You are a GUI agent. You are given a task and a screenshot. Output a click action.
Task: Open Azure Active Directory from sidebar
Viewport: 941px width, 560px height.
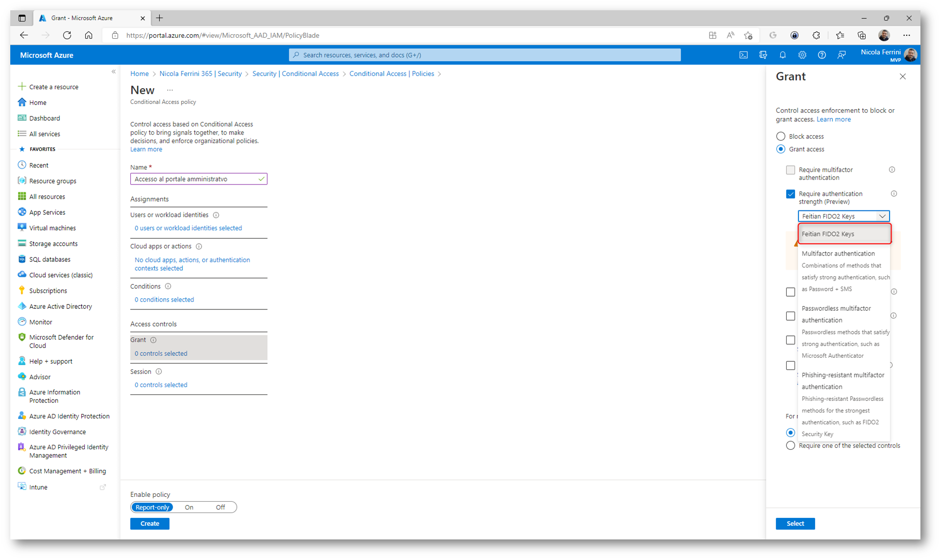60,306
